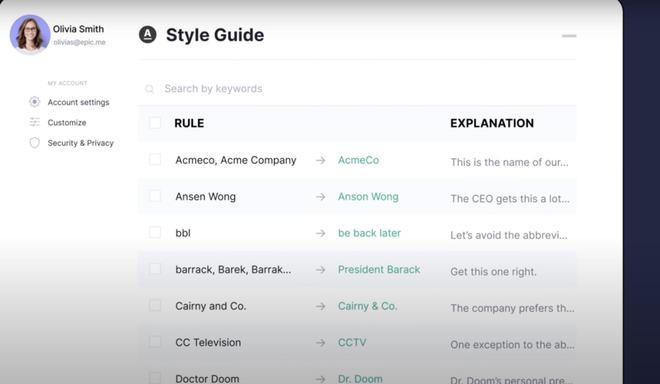Click the Dr. Doom replacement text
The width and height of the screenshot is (660, 384).
[360, 379]
